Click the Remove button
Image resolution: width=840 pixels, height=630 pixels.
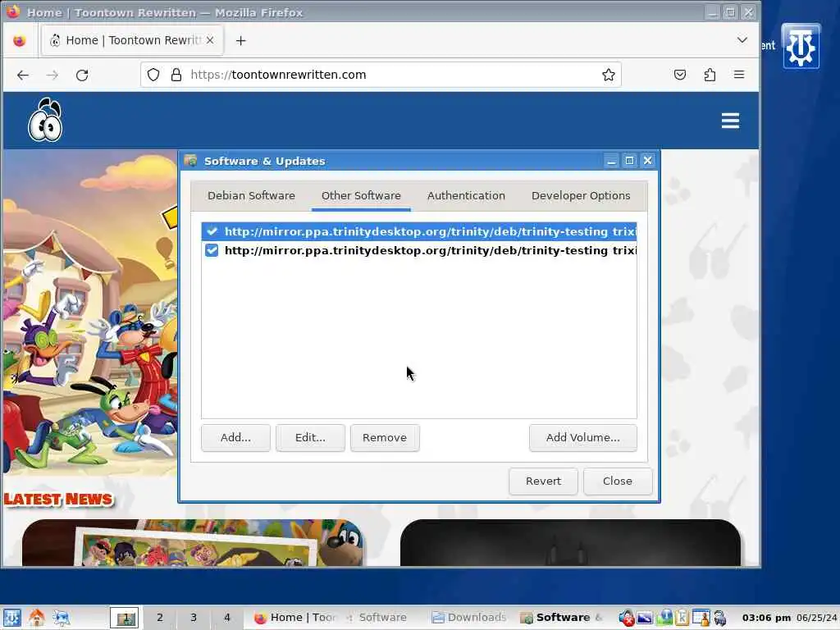385,438
